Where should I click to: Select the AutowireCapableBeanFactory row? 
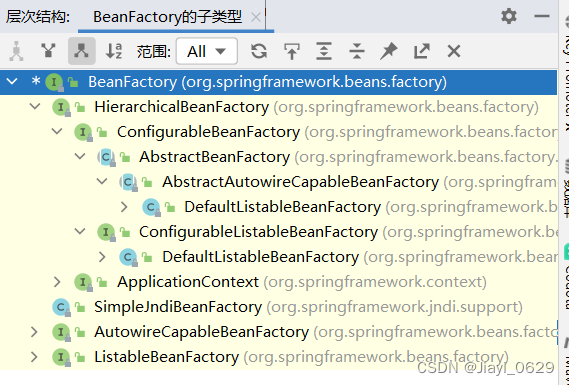click(278, 332)
